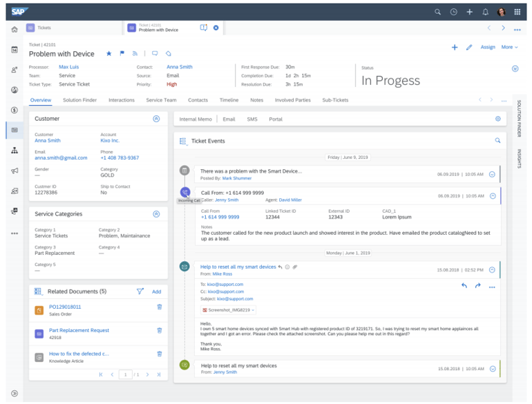Select the Portal channel
This screenshot has width=532, height=404.
(276, 119)
